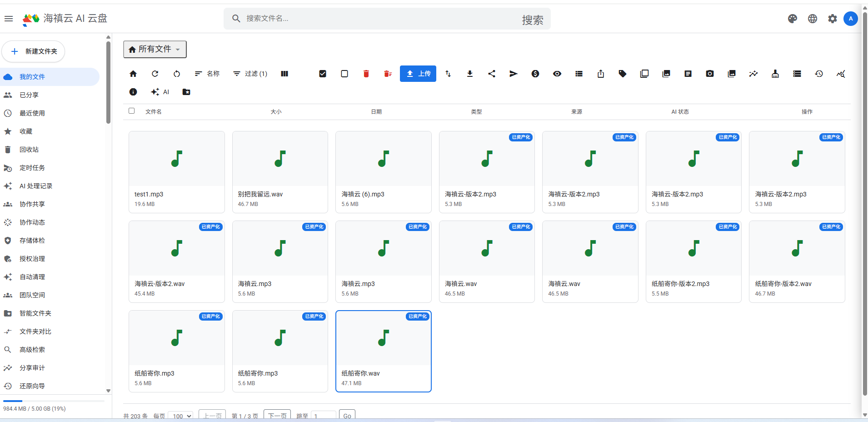Select the 纸船寄你.wav file card
The height and width of the screenshot is (422, 868).
tap(384, 351)
